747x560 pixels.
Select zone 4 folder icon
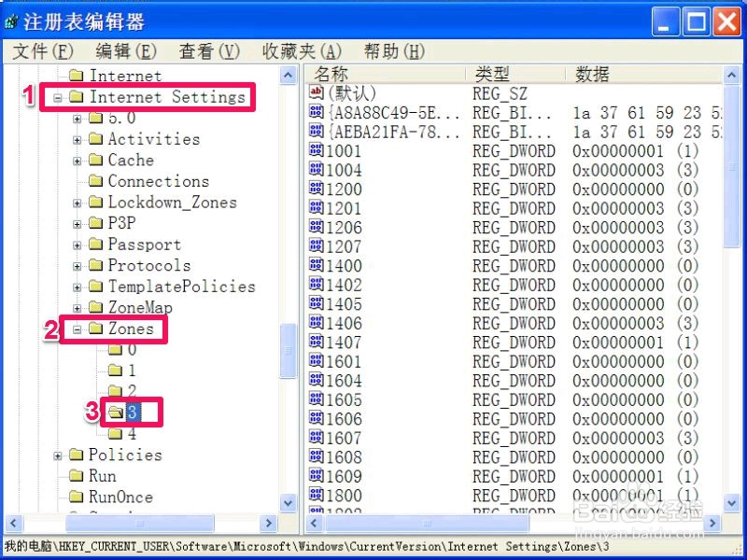point(115,433)
